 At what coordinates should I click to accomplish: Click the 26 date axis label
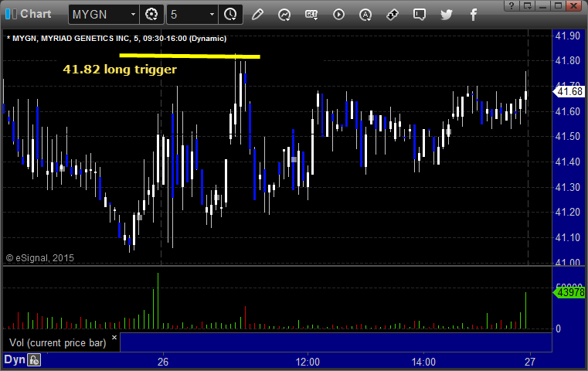[x=163, y=362]
